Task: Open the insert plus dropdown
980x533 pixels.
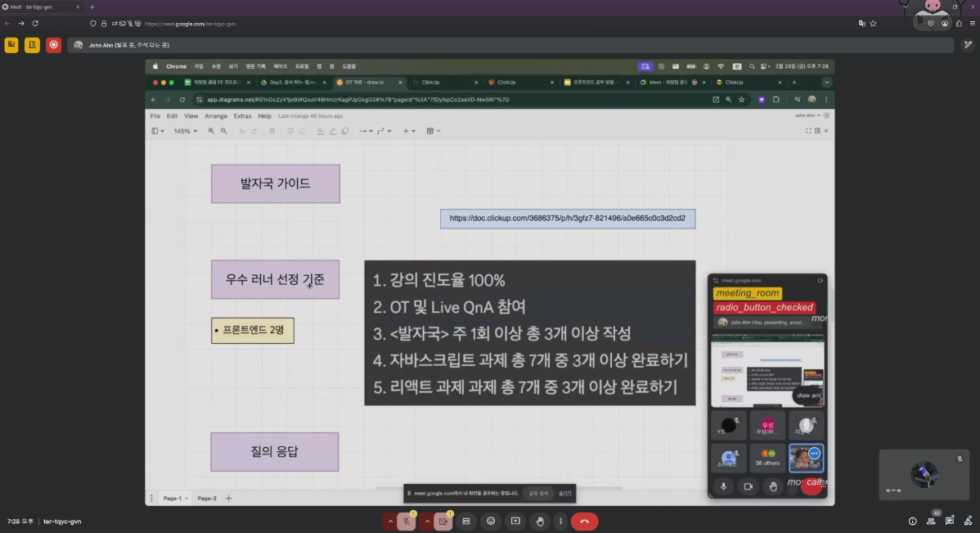Action: click(x=409, y=131)
